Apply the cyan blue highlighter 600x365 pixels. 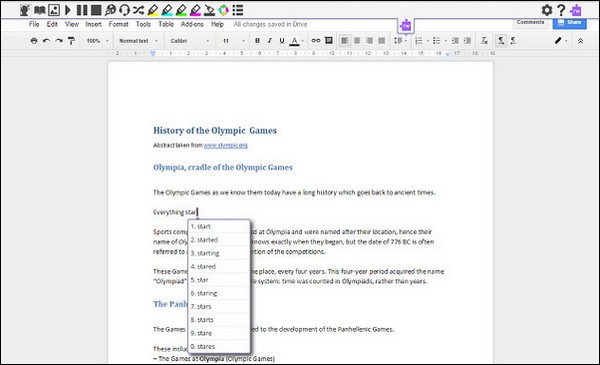click(167, 10)
